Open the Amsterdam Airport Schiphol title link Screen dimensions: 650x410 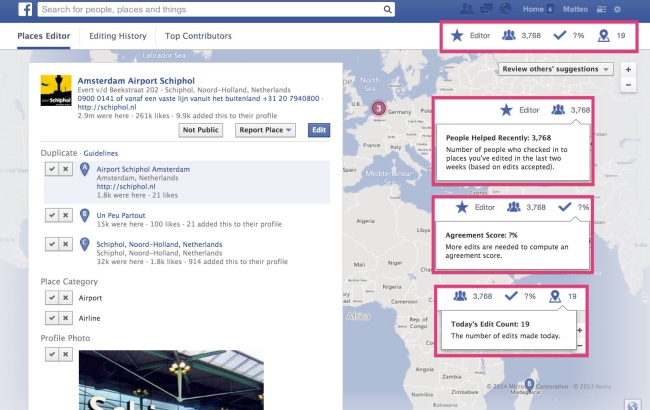pyautogui.click(x=136, y=81)
